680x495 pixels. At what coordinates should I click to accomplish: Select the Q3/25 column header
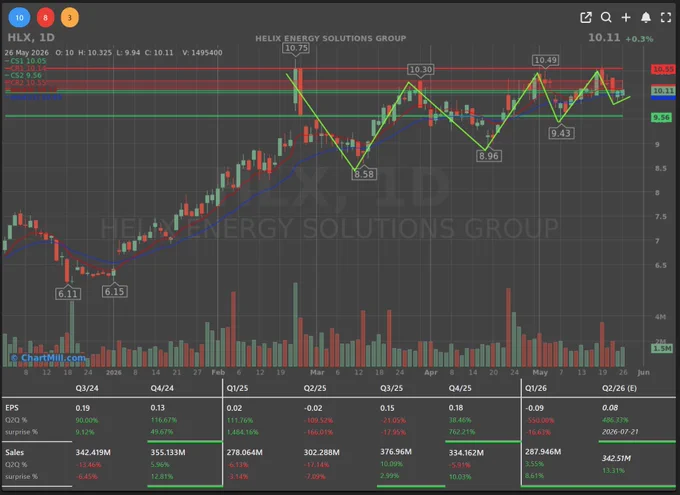click(392, 388)
